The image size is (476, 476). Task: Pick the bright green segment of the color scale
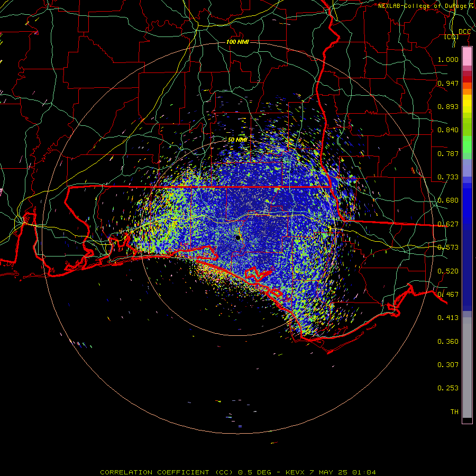click(x=467, y=144)
